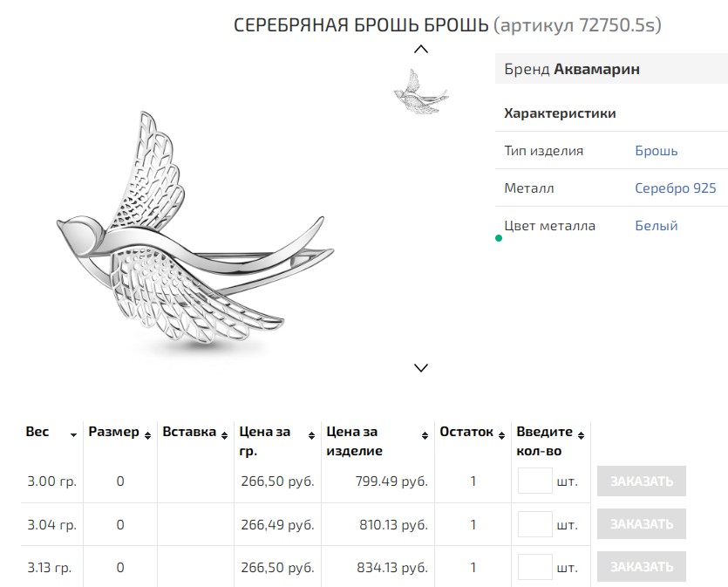The image size is (728, 587).
Task: Sort by Вставка column sort arrows
Action: (224, 434)
